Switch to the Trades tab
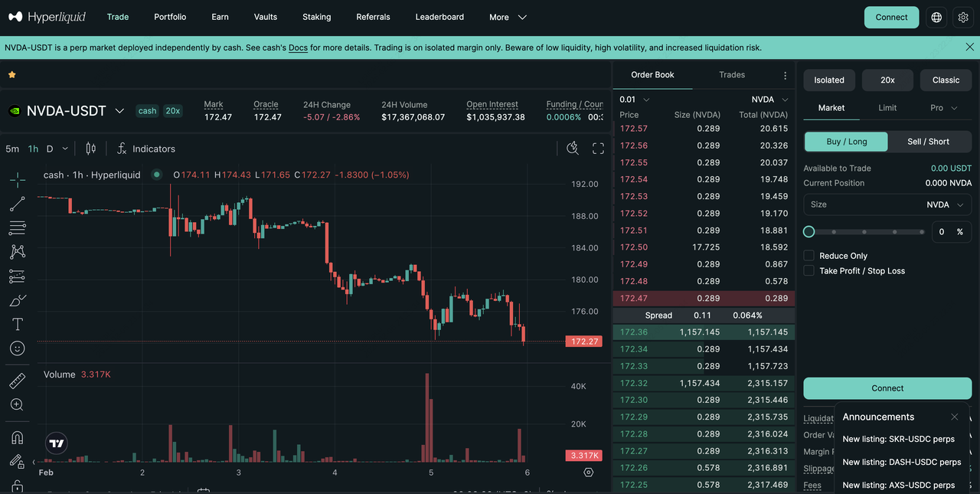980x494 pixels. [x=731, y=74]
